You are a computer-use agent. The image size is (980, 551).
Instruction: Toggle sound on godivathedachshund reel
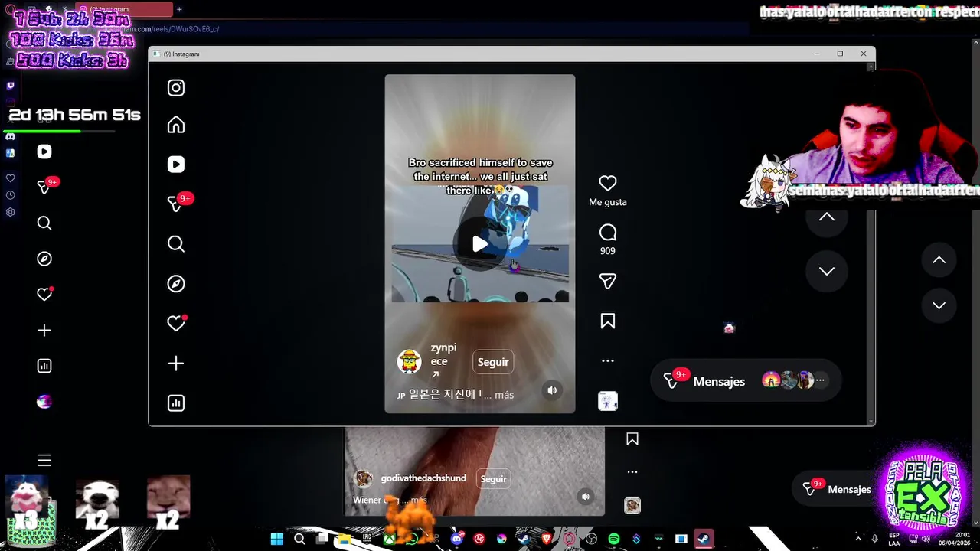(x=586, y=496)
